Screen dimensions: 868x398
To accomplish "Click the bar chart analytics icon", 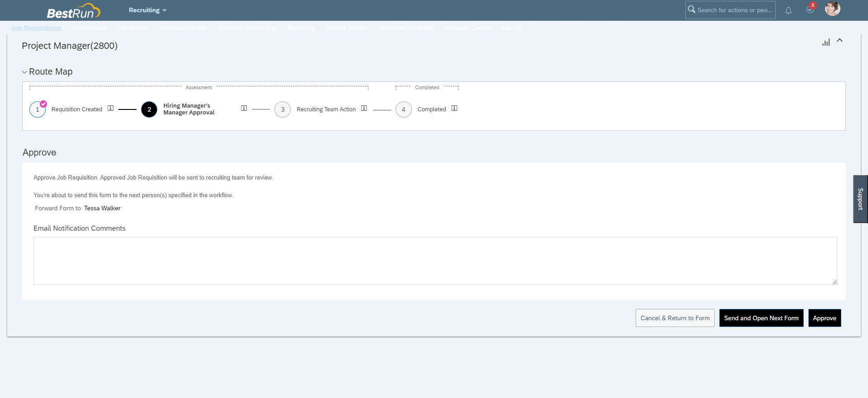I will pos(826,42).
